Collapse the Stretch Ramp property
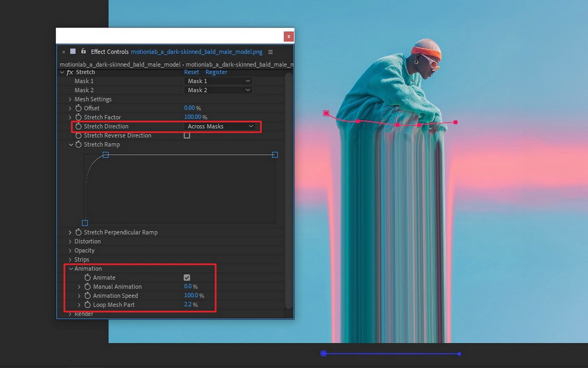 pos(71,145)
